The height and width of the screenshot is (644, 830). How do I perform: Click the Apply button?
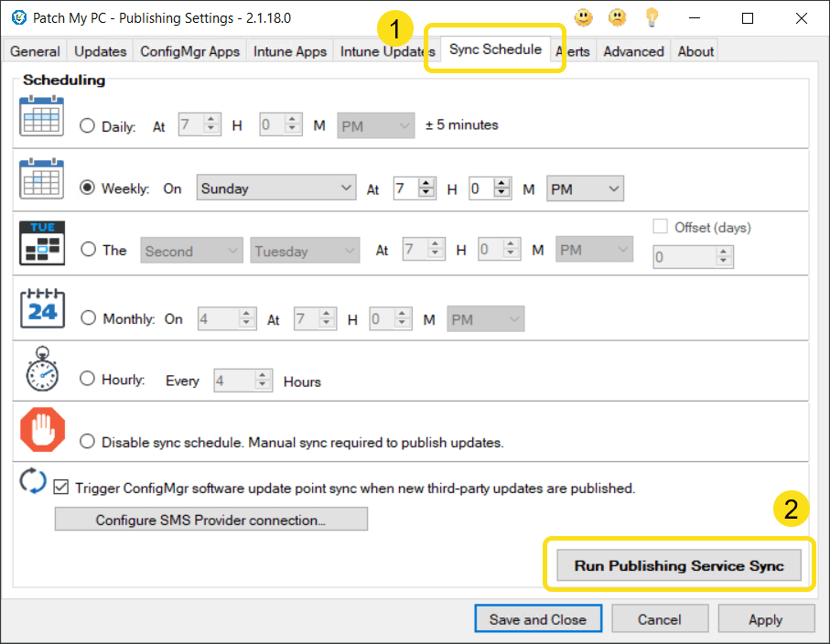[765, 619]
